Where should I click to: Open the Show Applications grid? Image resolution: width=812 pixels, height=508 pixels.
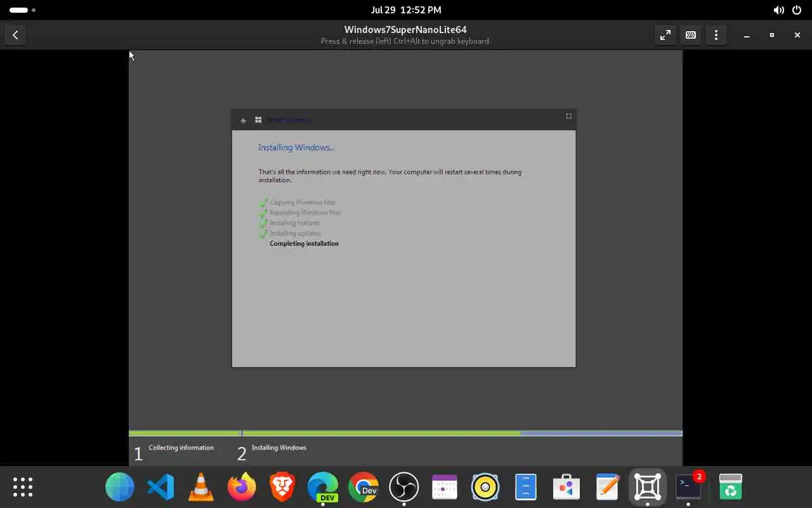[x=23, y=487]
